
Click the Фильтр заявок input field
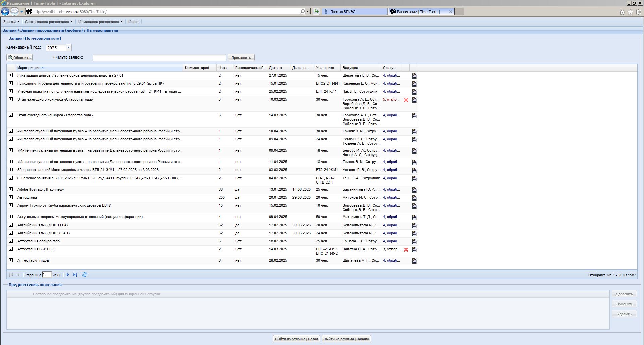159,58
